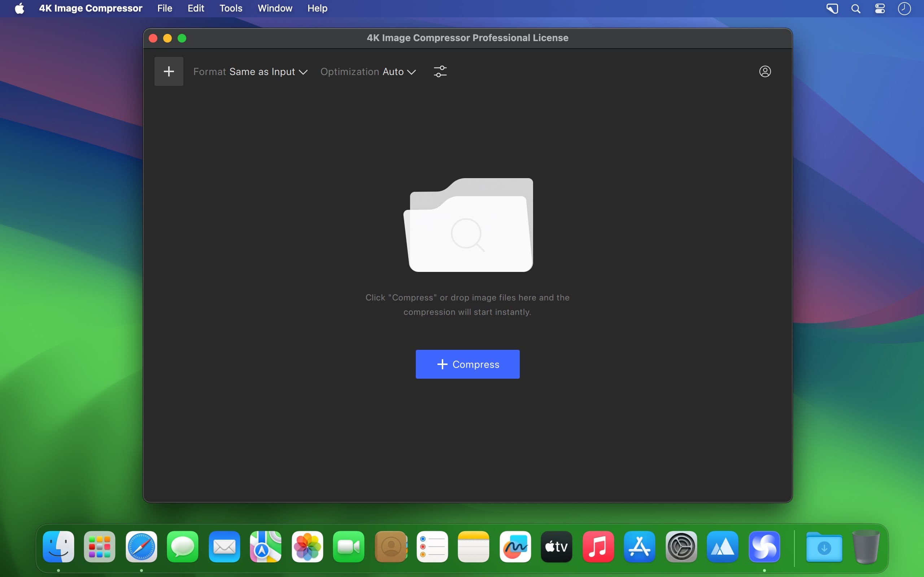Open the Photos app in the dock
The height and width of the screenshot is (577, 924).
[308, 546]
